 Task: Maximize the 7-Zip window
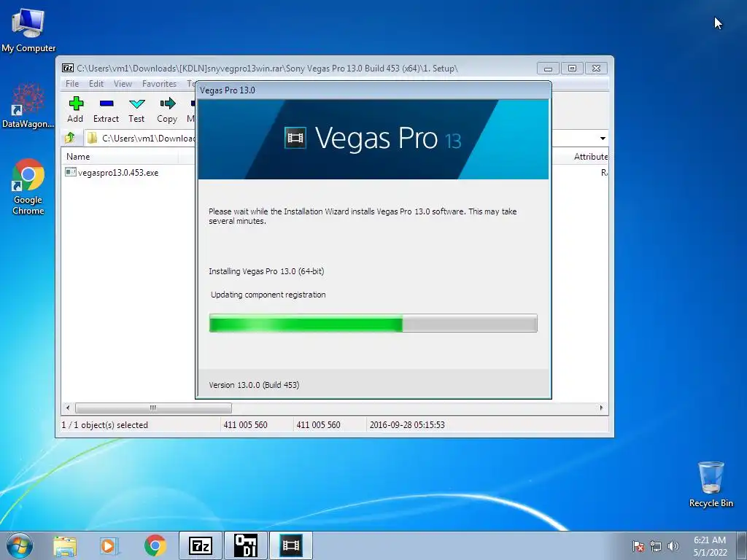(572, 69)
